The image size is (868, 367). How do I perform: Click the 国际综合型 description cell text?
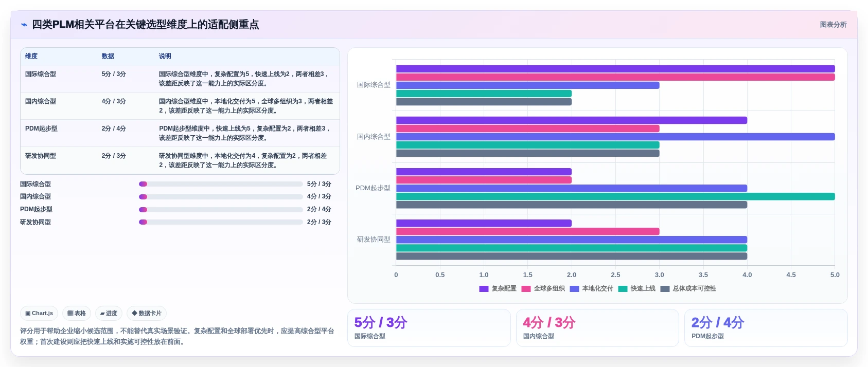[244, 79]
